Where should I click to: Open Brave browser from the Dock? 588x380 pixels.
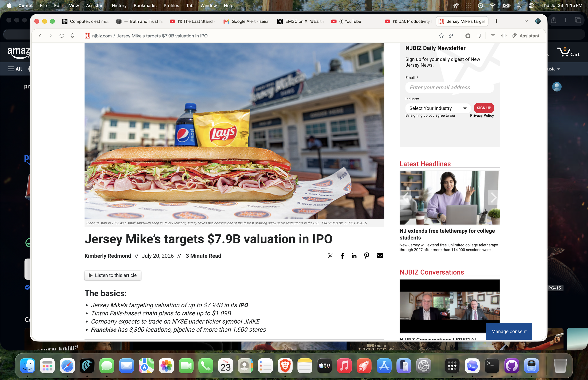pyautogui.click(x=285, y=365)
